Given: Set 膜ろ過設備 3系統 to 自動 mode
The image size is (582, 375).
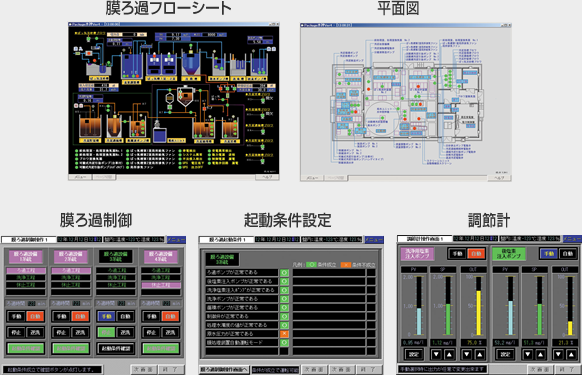Looking at the screenshot, I should point(125,316).
